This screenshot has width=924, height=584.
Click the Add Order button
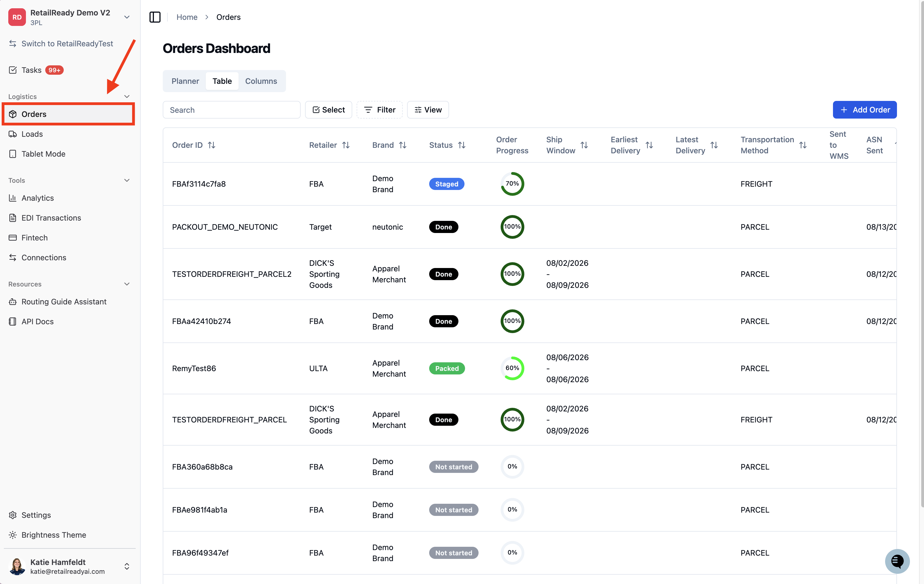(x=864, y=110)
